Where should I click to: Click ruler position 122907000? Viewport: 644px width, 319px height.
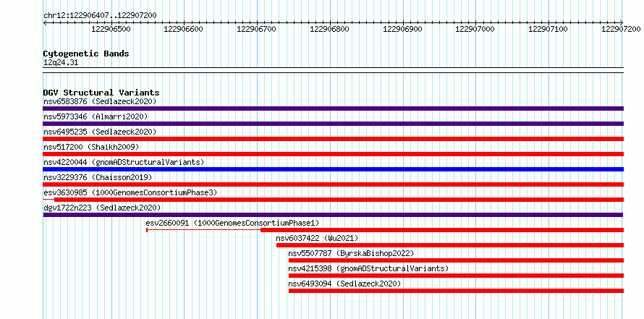point(475,29)
